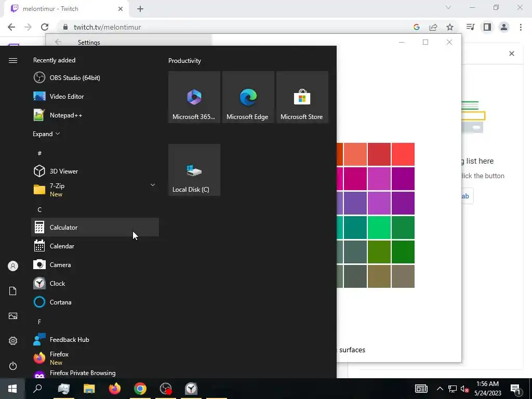Open the Clock app on the taskbar
This screenshot has width=532, height=399.
[191, 389]
